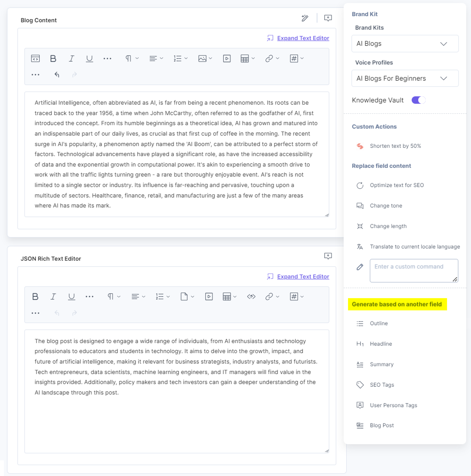Screen dimensions: 471x476
Task: Click Redo arrow in JSON Rich Text Editor toolbar
Action: (x=74, y=313)
